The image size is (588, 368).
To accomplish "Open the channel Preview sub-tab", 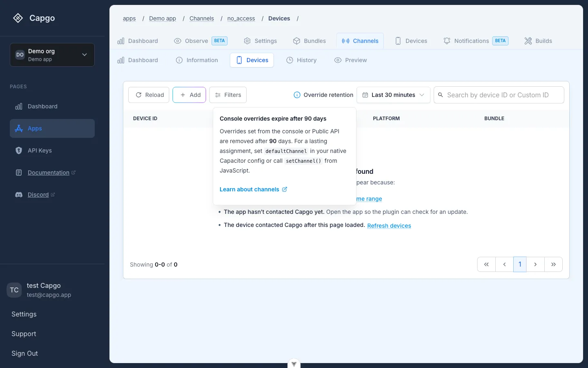I will tap(350, 60).
